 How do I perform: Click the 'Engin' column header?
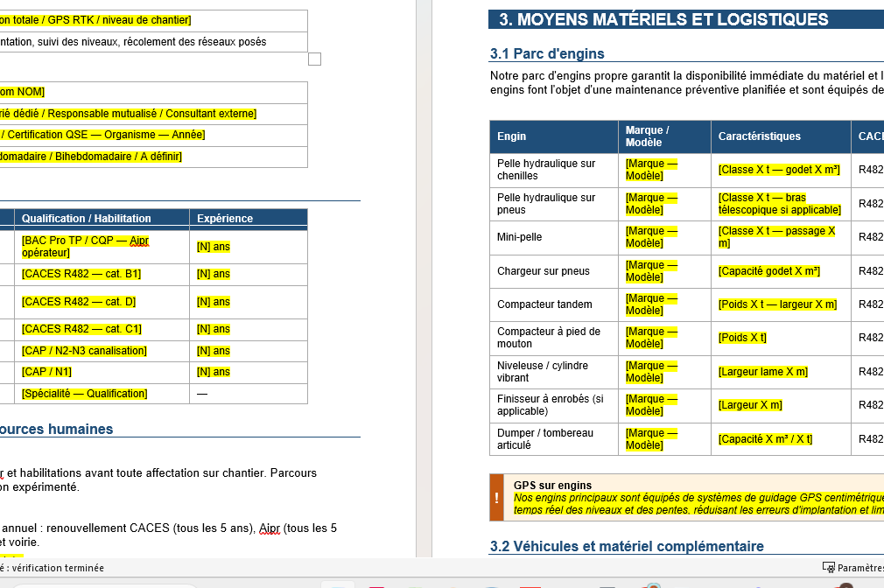tap(554, 136)
